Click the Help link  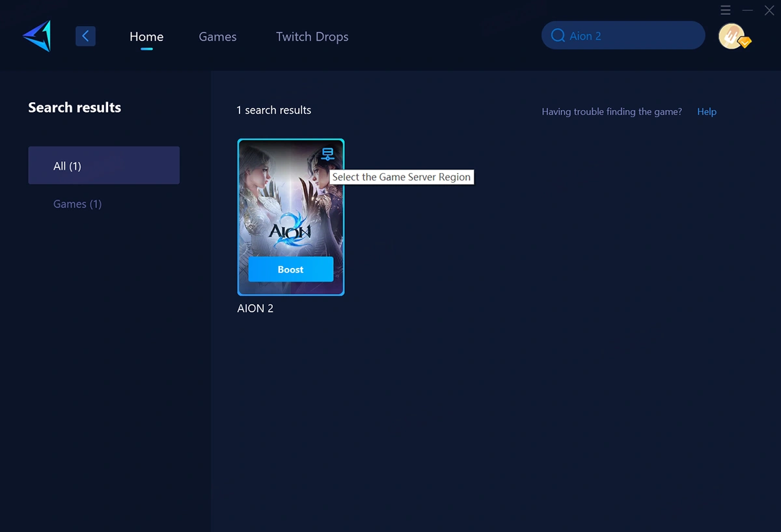pyautogui.click(x=706, y=112)
